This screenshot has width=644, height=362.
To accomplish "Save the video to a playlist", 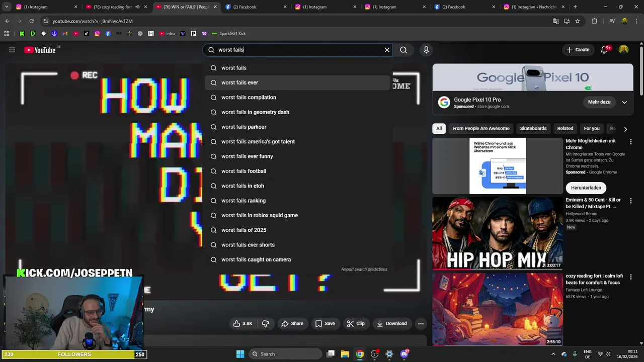I will (x=325, y=324).
